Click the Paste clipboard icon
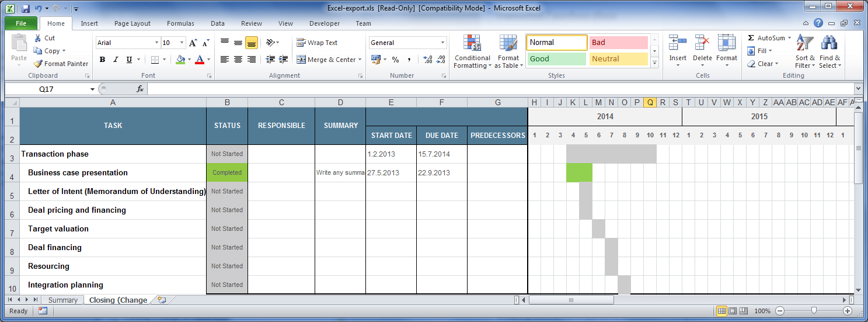Viewport: 868px width, 322px height. 19,43
